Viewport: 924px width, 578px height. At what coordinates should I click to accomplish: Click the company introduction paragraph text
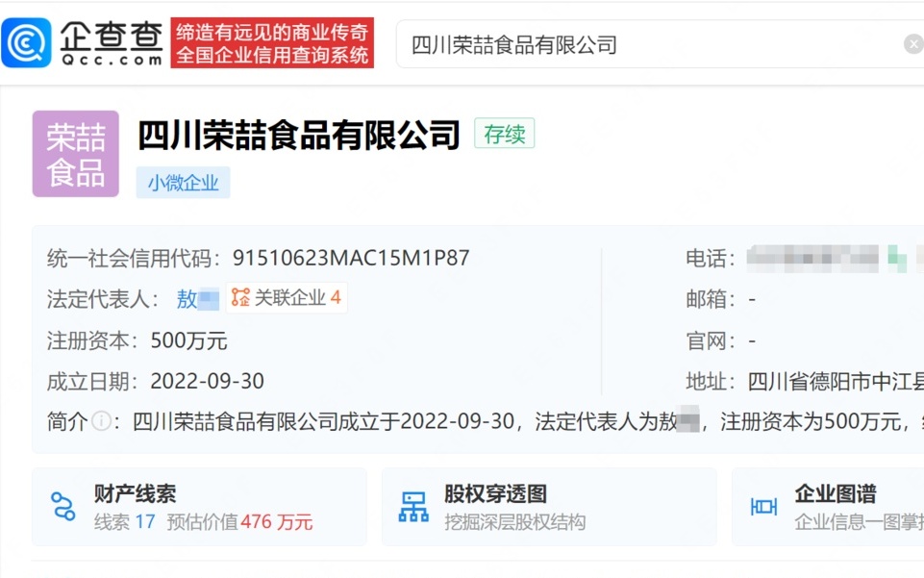pyautogui.click(x=528, y=421)
